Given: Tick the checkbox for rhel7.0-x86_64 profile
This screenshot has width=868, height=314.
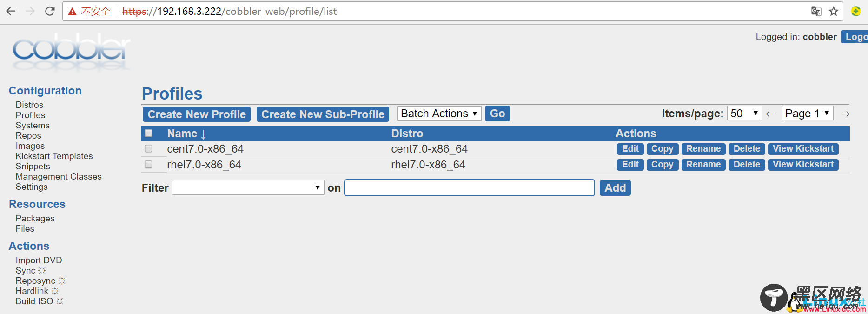Looking at the screenshot, I should [149, 165].
